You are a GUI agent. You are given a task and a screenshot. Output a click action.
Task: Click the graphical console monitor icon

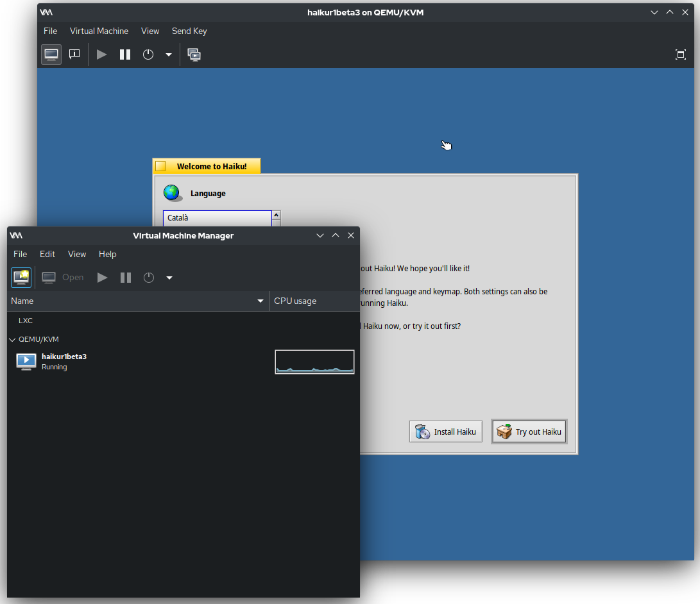point(51,55)
